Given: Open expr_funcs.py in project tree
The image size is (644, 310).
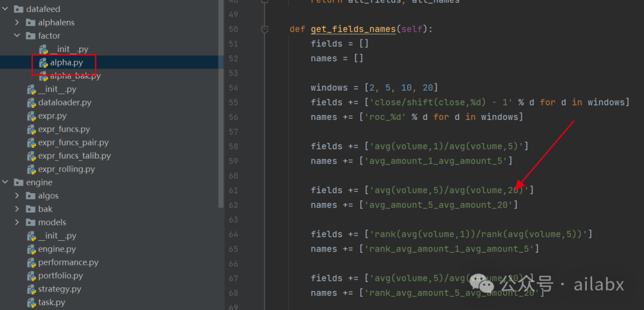Looking at the screenshot, I should click(x=64, y=129).
